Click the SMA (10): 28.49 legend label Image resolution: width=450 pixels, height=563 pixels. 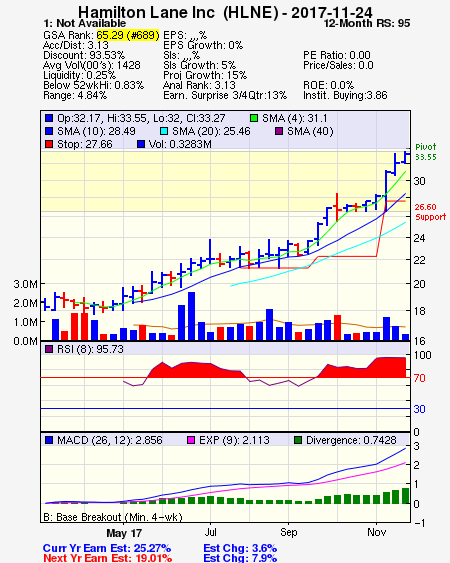pyautogui.click(x=96, y=131)
